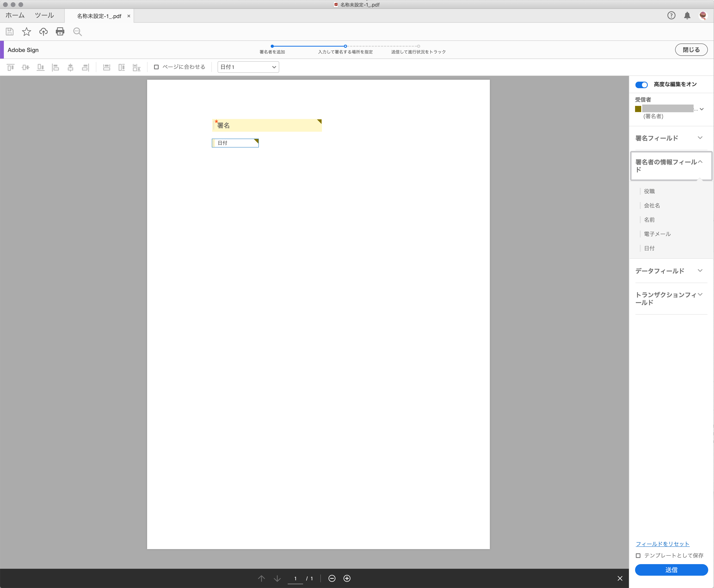Align selected fields to left

pos(55,67)
